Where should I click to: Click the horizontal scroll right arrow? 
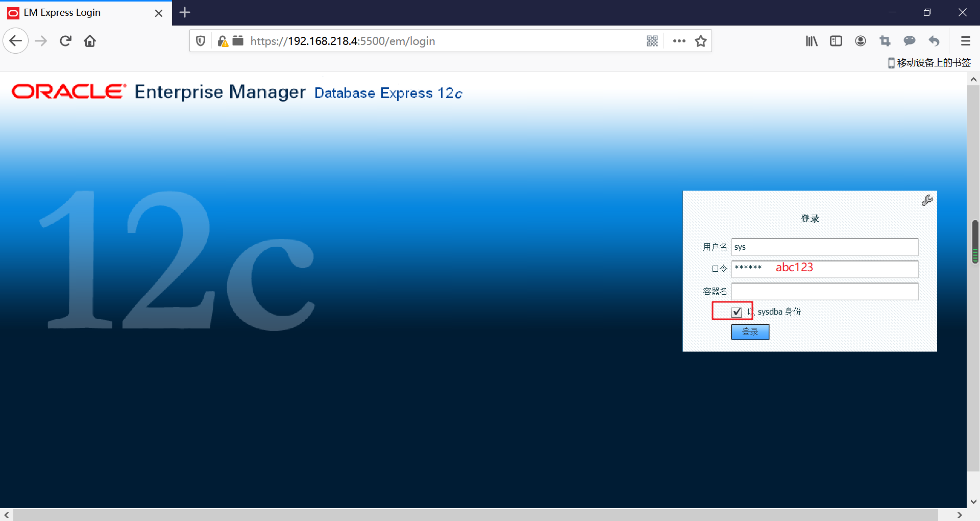click(960, 515)
